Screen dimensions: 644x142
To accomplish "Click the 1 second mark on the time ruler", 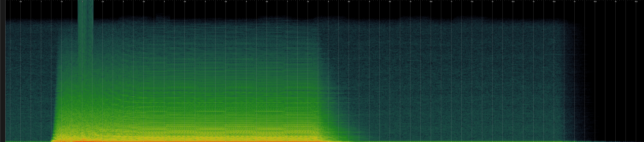I will (x=41, y=2).
